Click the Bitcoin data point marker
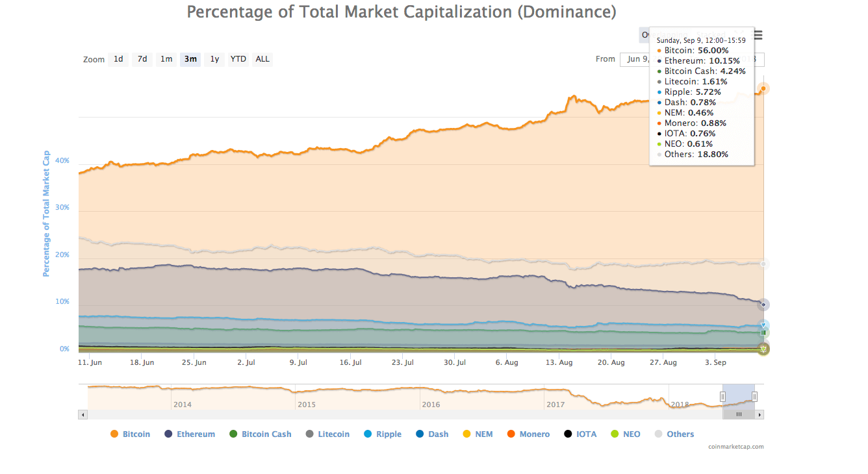The width and height of the screenshot is (868, 474). tap(763, 88)
